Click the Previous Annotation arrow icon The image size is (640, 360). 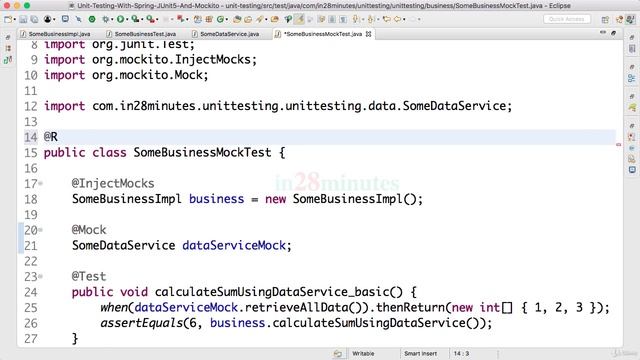click(371, 19)
